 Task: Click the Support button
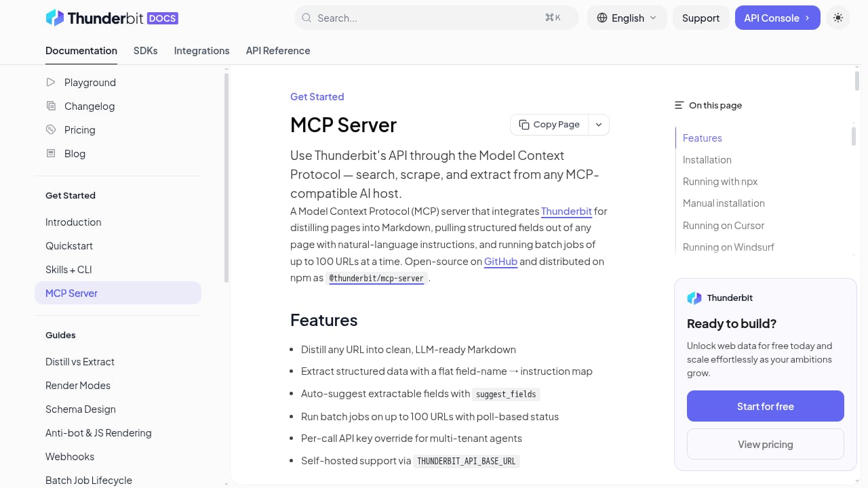701,18
